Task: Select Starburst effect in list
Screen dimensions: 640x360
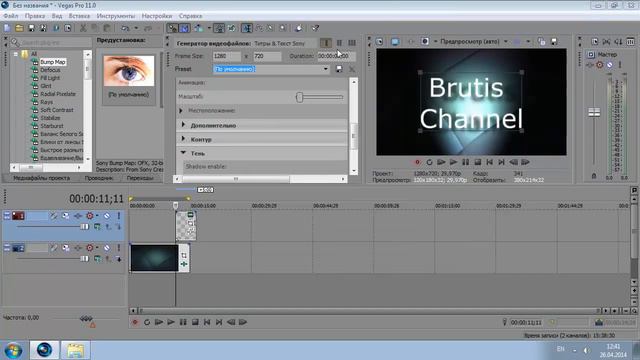Action: point(52,126)
